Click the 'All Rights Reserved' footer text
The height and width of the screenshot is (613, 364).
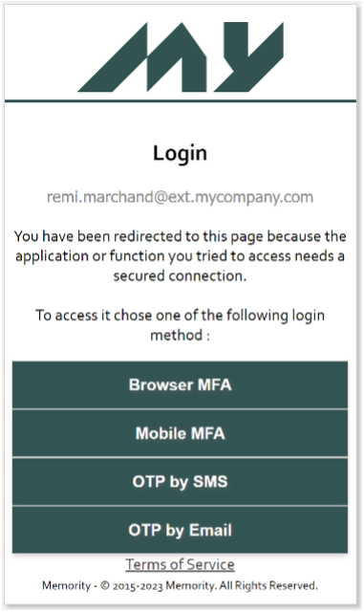[x=268, y=585]
